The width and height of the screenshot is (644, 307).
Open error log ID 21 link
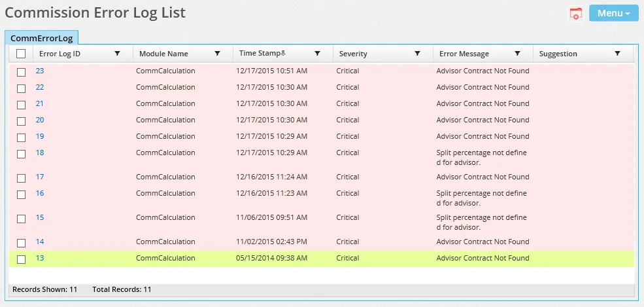[39, 103]
